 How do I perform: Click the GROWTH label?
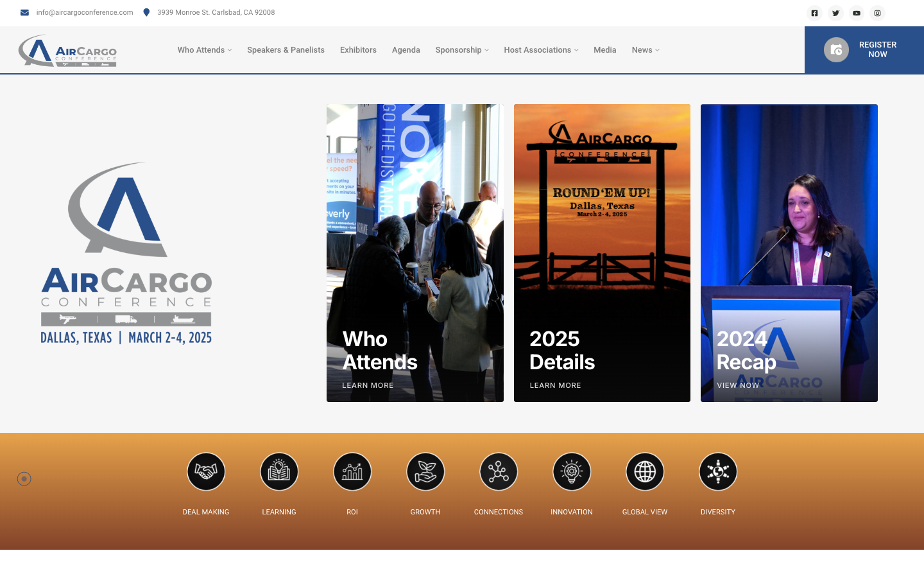coord(425,512)
